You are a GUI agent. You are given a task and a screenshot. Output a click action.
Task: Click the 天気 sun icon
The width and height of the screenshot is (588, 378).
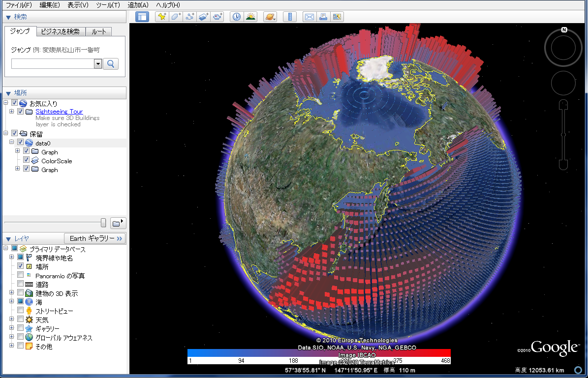[29, 320]
